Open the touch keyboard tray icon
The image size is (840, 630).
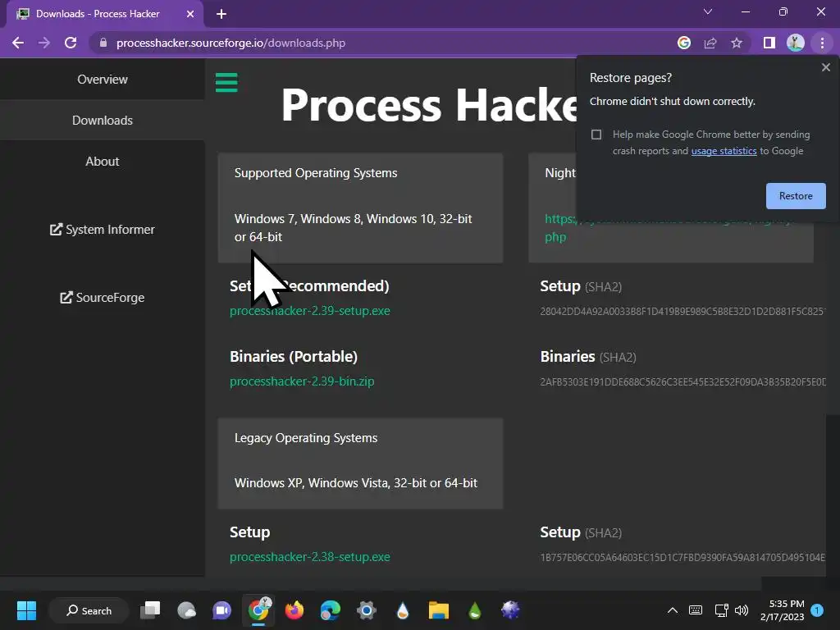click(x=696, y=610)
